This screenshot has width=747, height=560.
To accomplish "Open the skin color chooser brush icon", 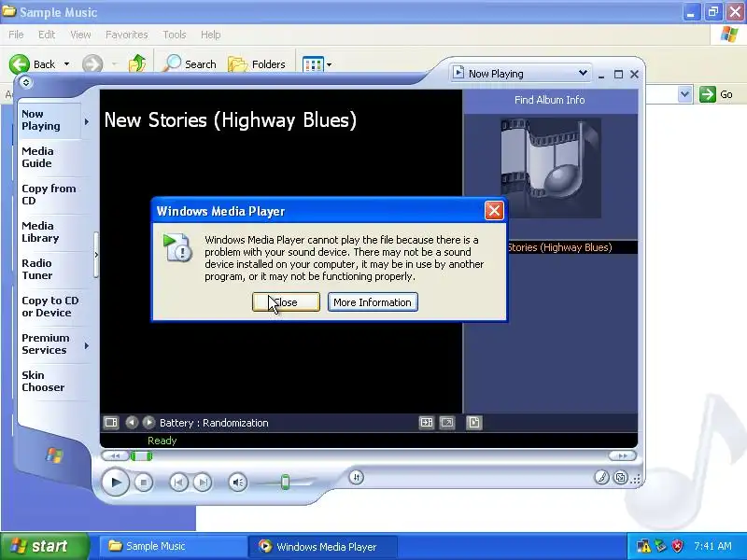I will pyautogui.click(x=601, y=477).
